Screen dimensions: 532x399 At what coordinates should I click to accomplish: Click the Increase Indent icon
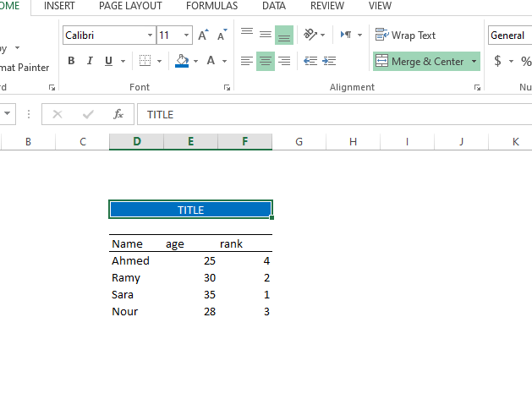coord(328,61)
